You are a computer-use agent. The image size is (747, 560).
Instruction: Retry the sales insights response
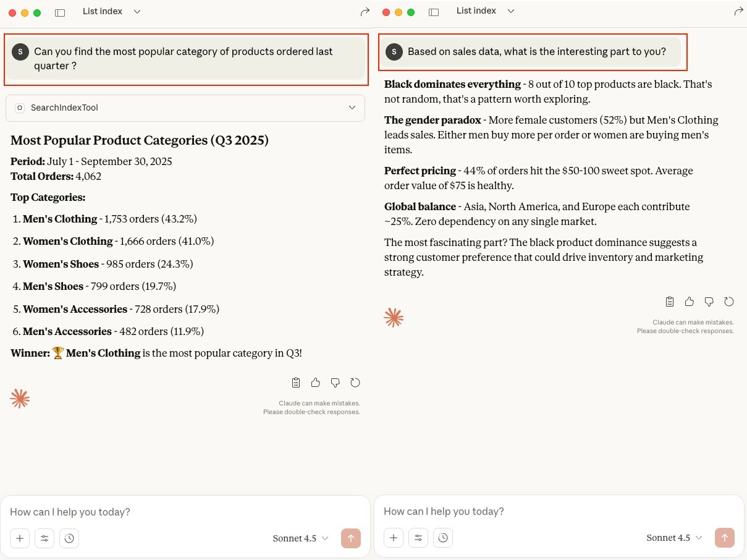[x=729, y=302]
